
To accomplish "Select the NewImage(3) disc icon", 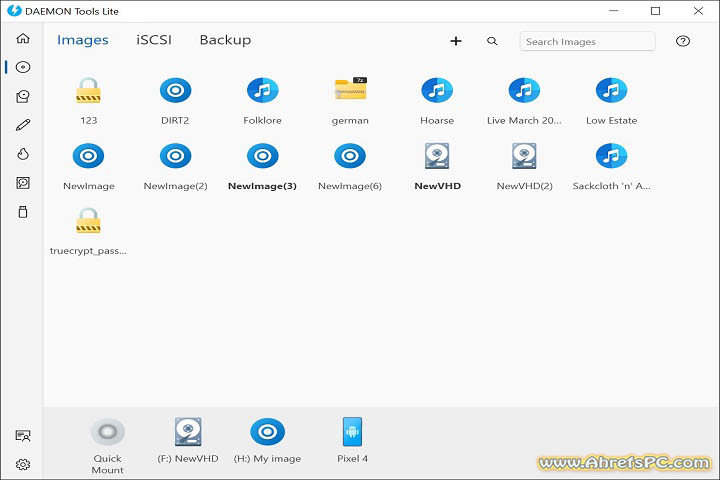I will 262,156.
